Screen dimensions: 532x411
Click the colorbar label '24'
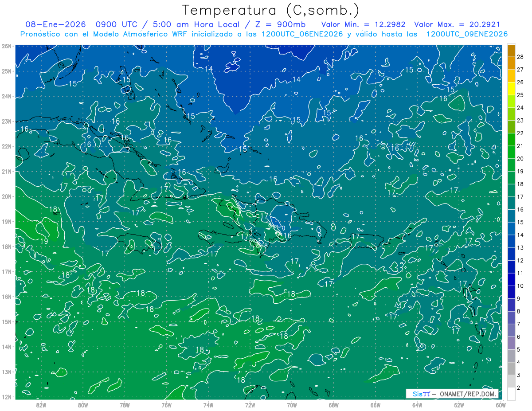pos(520,108)
